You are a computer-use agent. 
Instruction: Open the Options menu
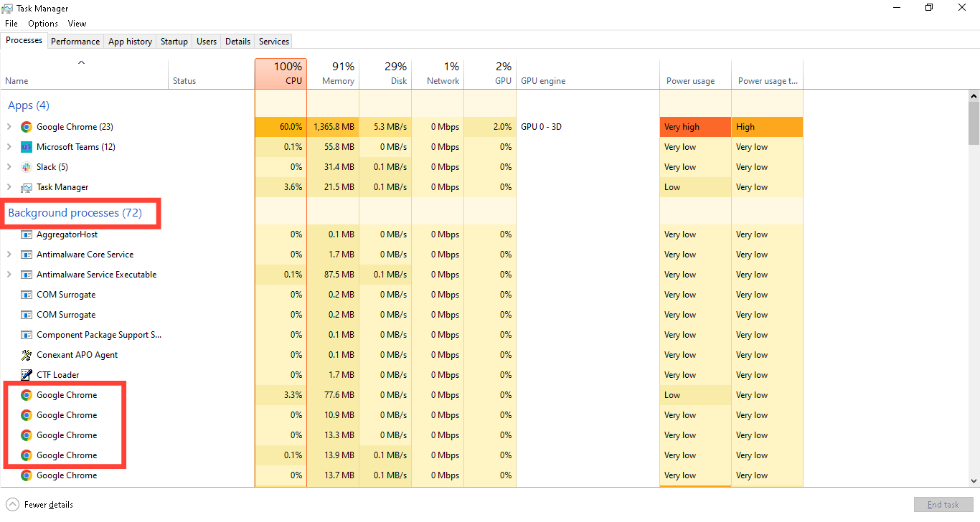pos(43,24)
